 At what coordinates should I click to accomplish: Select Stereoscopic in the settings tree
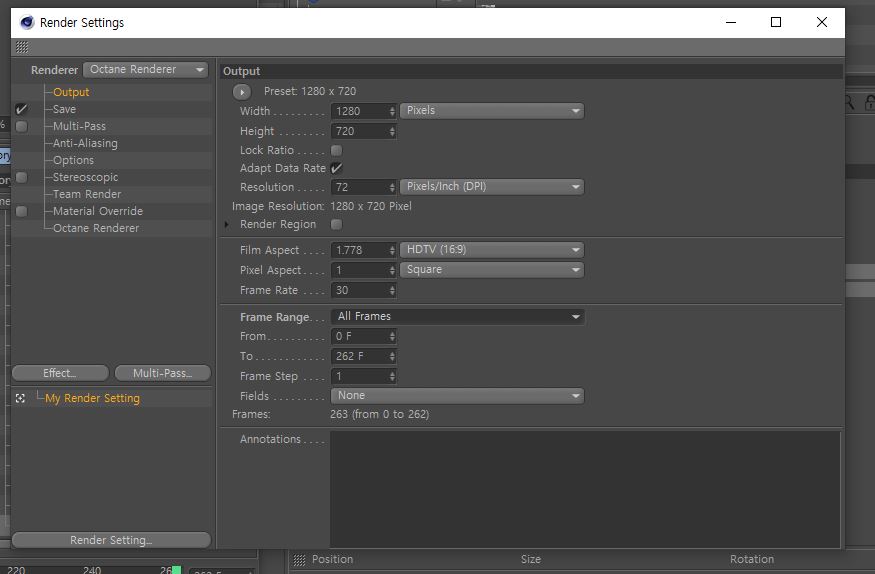tap(85, 177)
